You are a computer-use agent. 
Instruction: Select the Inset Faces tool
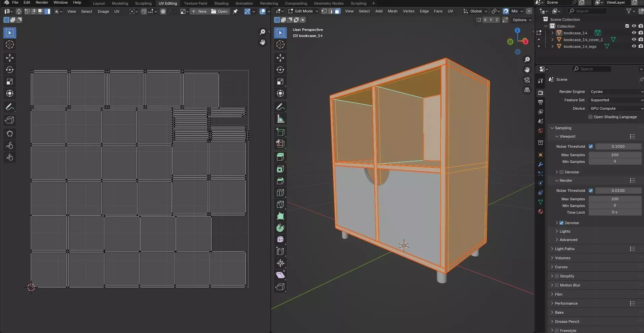280,169
